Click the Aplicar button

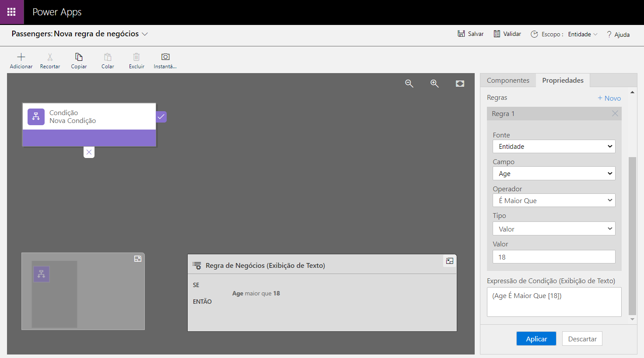pyautogui.click(x=536, y=339)
